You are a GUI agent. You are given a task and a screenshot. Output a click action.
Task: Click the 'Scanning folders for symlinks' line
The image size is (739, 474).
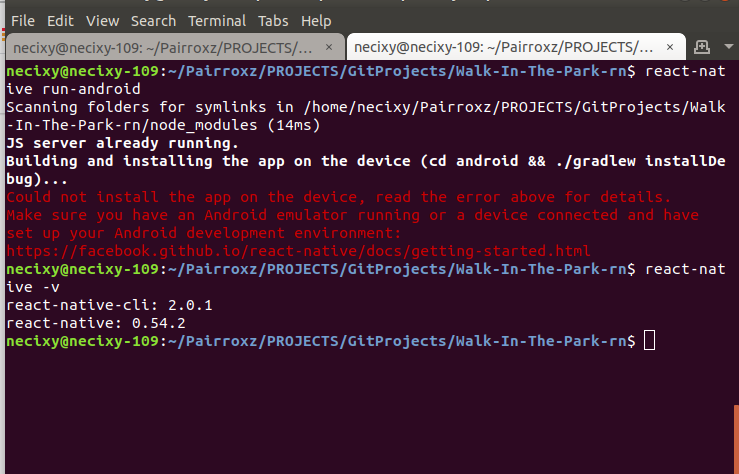(366, 107)
